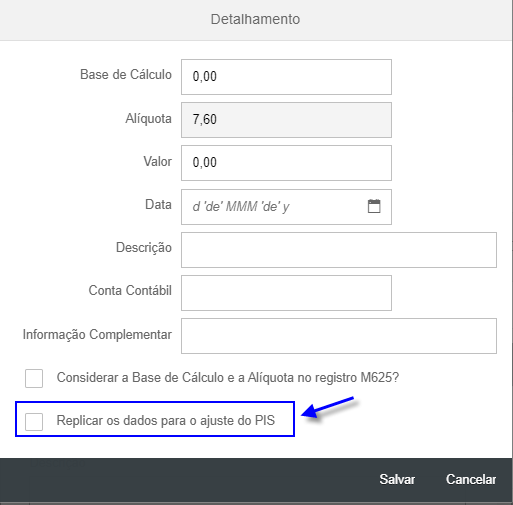Click the Base de Cálculo label text
The image size is (513, 505).
126,74
